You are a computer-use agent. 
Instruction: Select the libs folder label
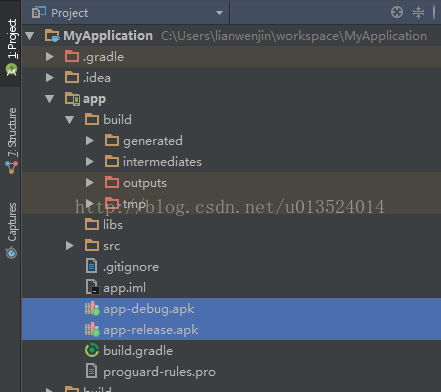click(x=113, y=225)
